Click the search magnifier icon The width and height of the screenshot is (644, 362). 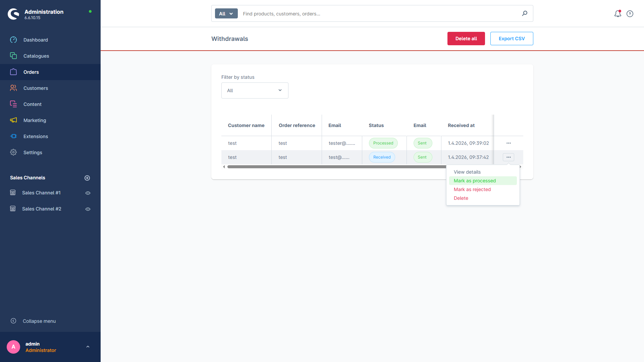pyautogui.click(x=525, y=13)
